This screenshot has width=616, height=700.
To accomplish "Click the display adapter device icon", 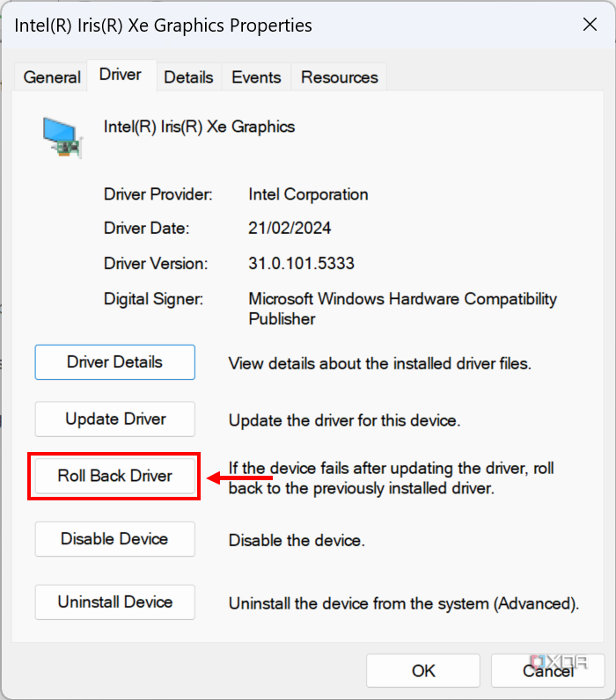I will point(62,137).
